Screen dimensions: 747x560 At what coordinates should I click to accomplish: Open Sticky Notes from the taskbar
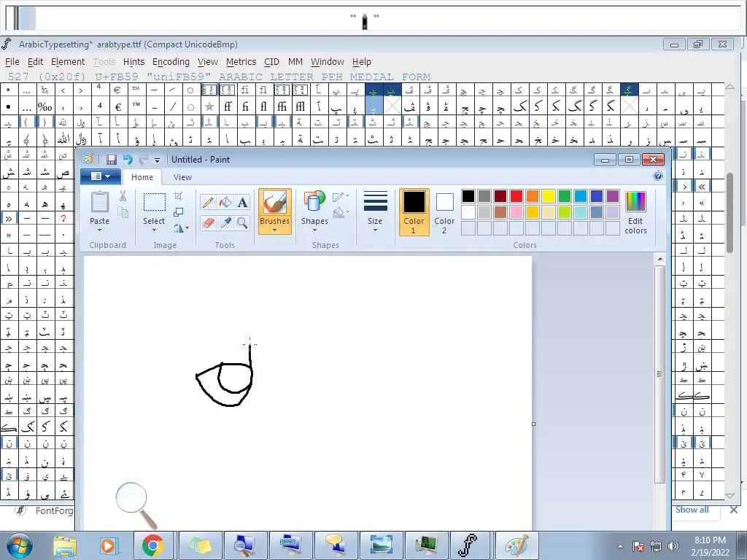(201, 545)
